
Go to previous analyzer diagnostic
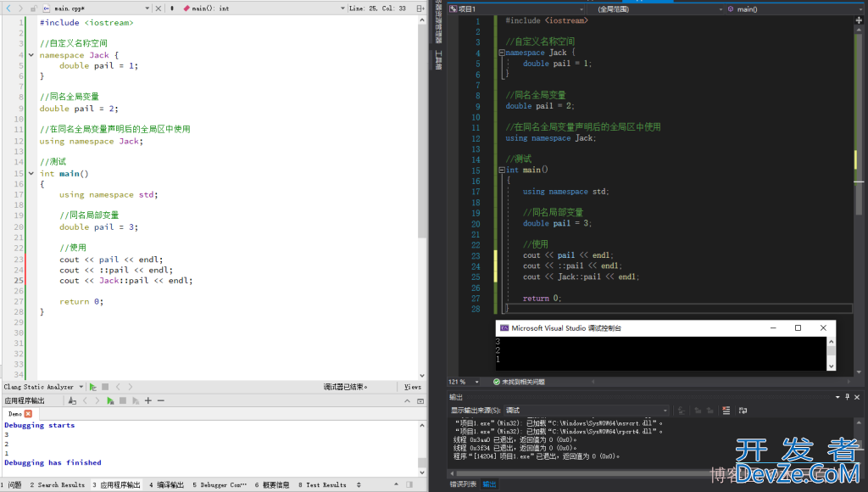pyautogui.click(x=118, y=387)
